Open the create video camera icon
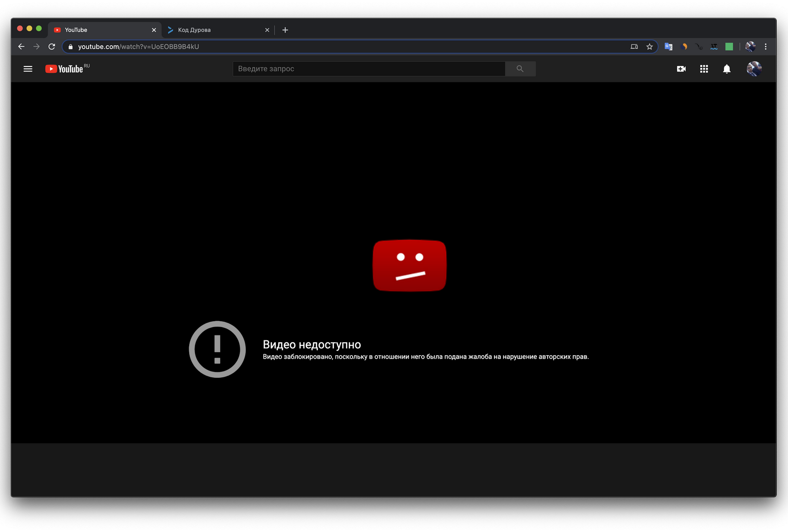The height and width of the screenshot is (532, 788). point(681,69)
